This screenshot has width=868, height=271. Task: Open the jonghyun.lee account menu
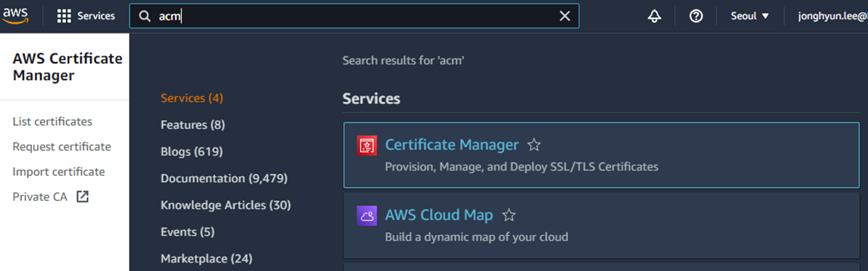tap(833, 16)
